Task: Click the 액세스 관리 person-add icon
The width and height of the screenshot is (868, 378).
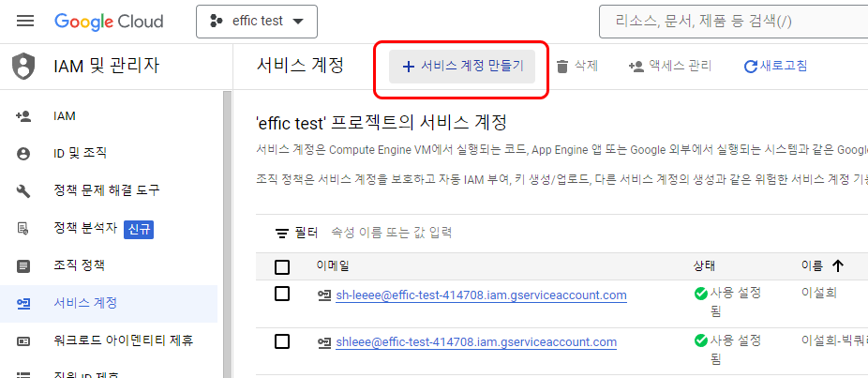Action: 636,66
